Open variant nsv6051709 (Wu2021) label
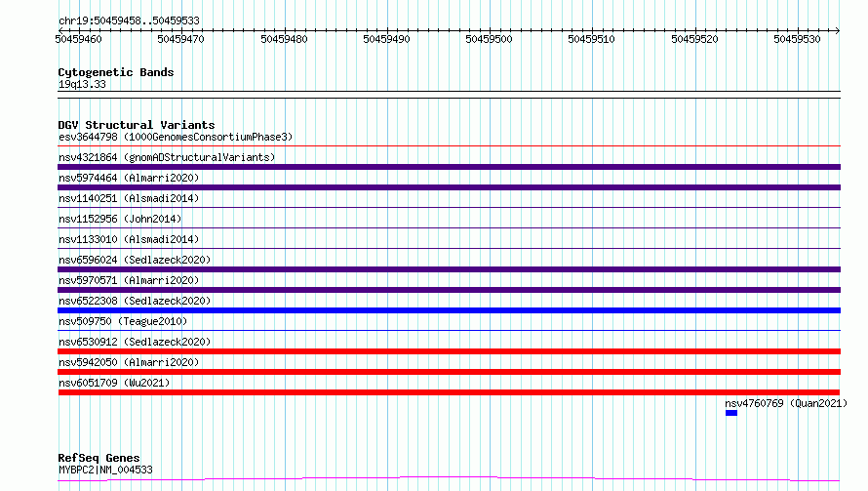 click(x=114, y=383)
